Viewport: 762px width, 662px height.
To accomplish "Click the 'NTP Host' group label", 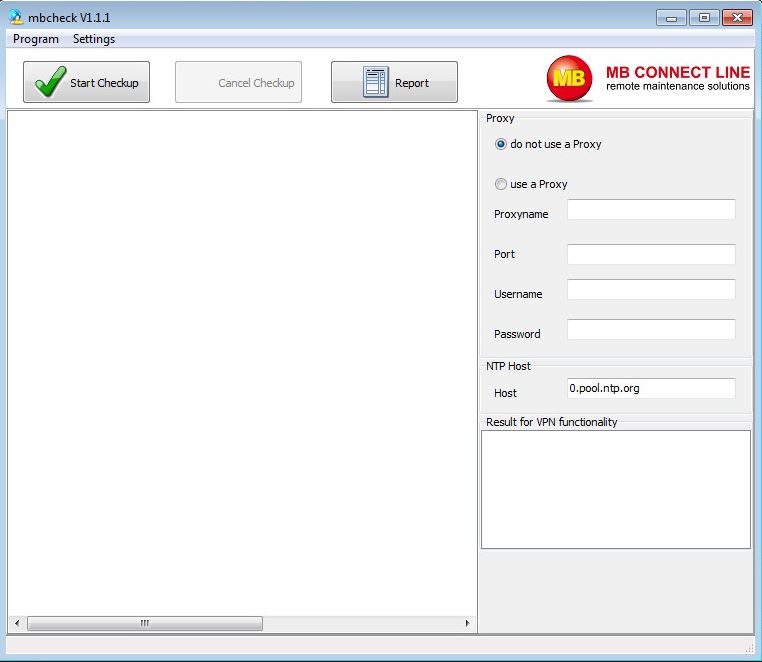I will pyautogui.click(x=508, y=366).
